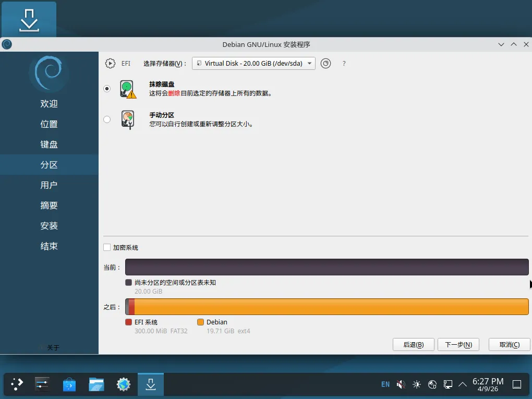The width and height of the screenshot is (532, 399).
Task: Select the 抹除磁盘 radio option
Action: [x=107, y=89]
